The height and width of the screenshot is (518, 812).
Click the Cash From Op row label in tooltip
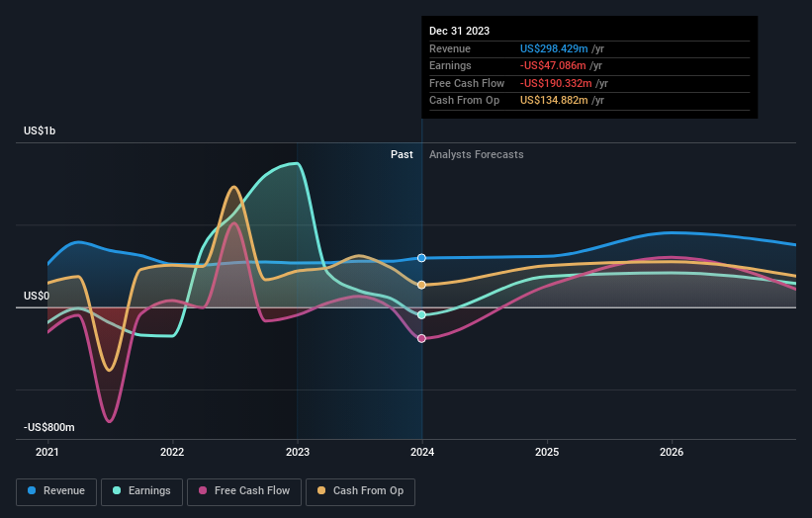465,101
